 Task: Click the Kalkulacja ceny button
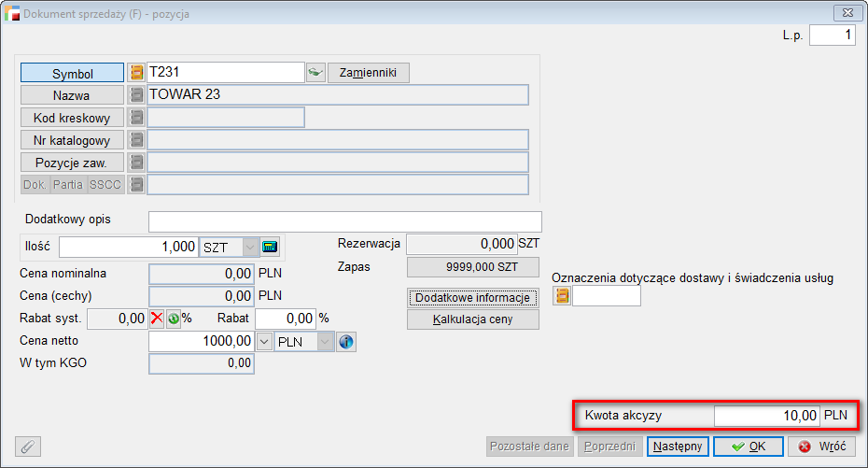[x=473, y=319]
